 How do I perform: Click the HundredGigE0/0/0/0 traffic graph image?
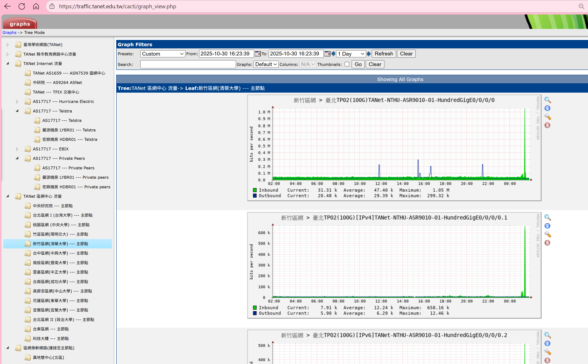click(x=394, y=148)
